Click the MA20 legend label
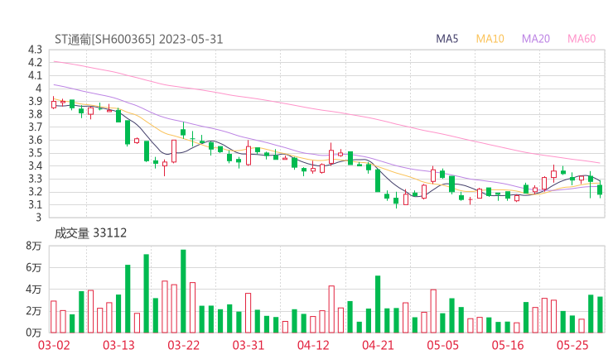This screenshot has height=364, width=613. click(536, 39)
